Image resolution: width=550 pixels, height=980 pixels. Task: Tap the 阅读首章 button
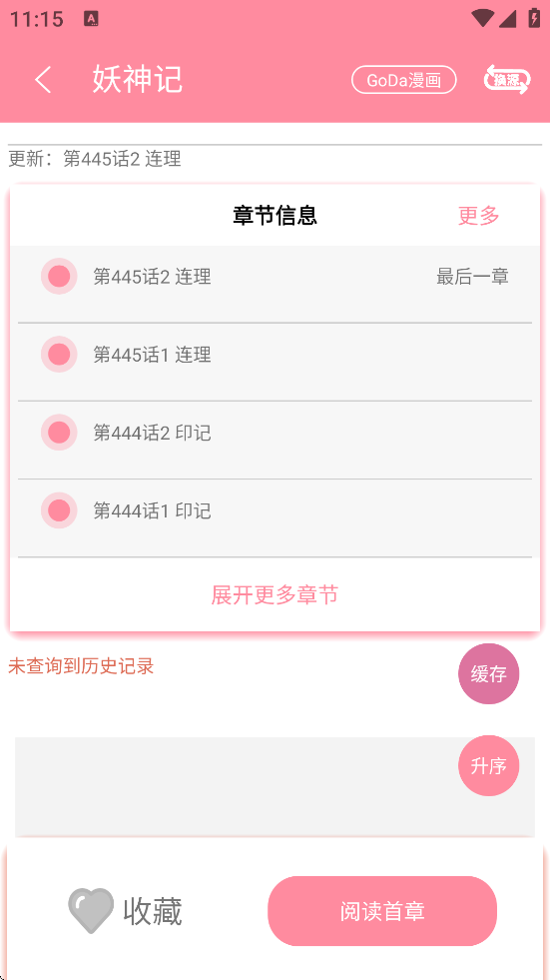coord(382,911)
